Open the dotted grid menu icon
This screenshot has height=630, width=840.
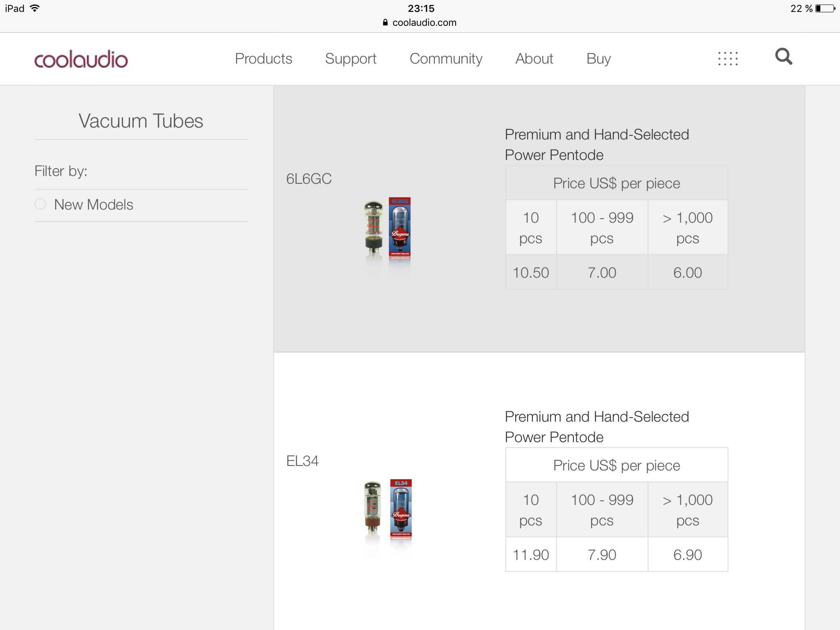728,59
